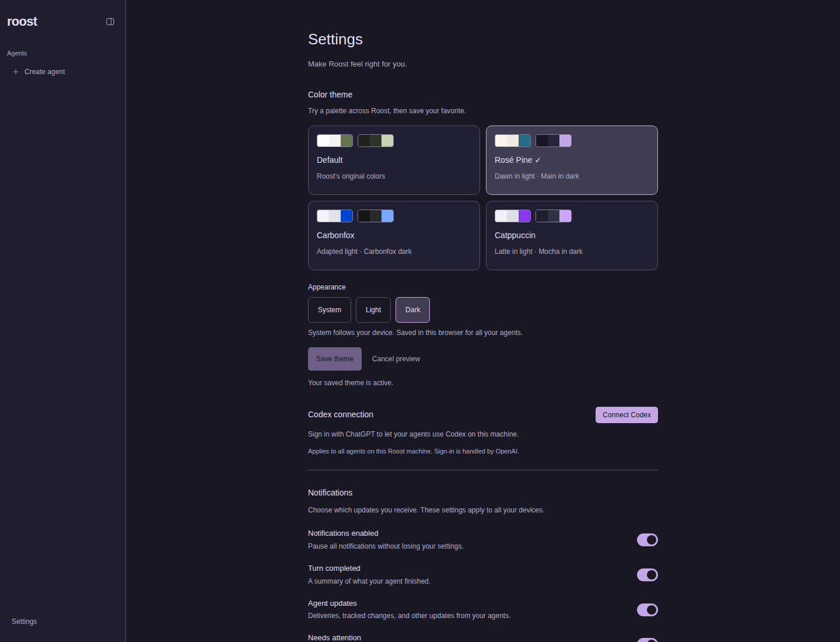Open the roost home logo
The image size is (840, 642).
[22, 22]
